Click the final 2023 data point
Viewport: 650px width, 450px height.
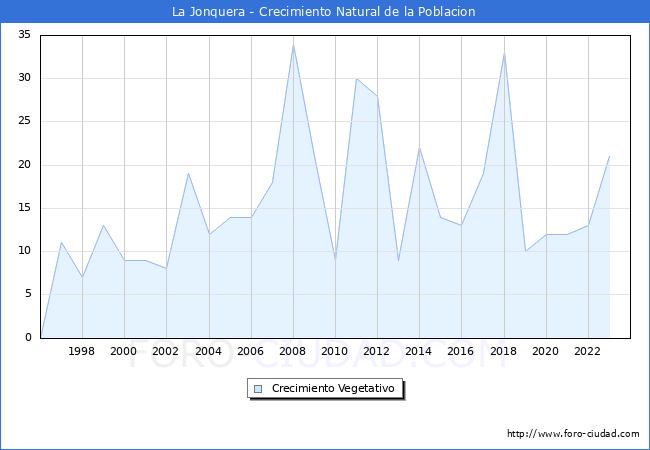click(609, 156)
